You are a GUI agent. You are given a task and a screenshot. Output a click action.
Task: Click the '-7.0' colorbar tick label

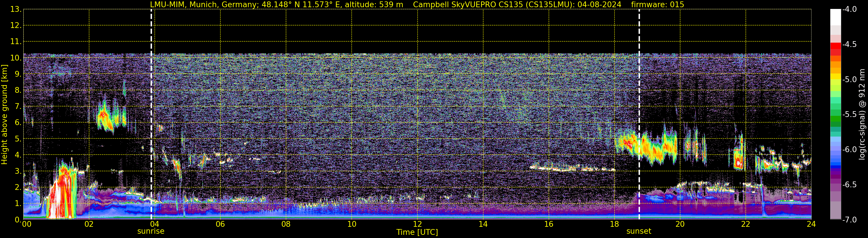click(849, 220)
